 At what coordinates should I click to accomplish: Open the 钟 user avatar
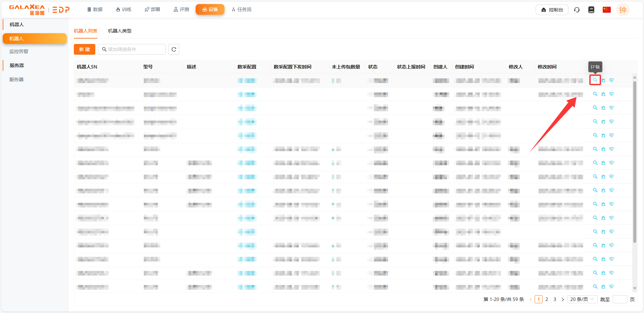pos(623,10)
